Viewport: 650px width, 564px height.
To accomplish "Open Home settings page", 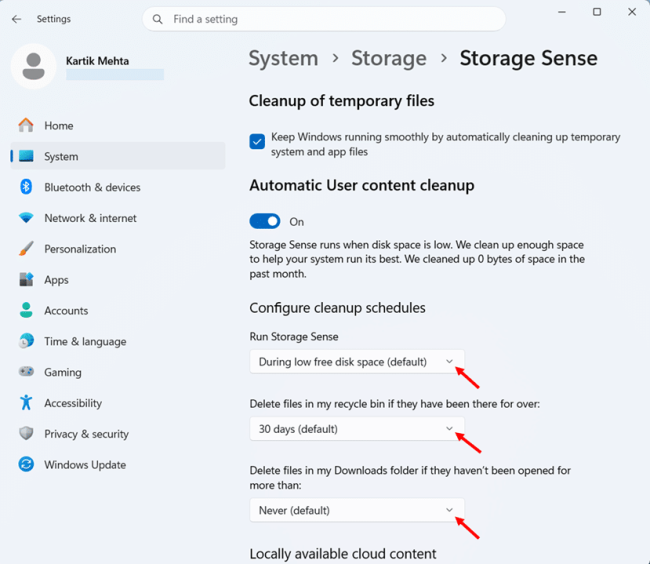I will [x=118, y=126].
